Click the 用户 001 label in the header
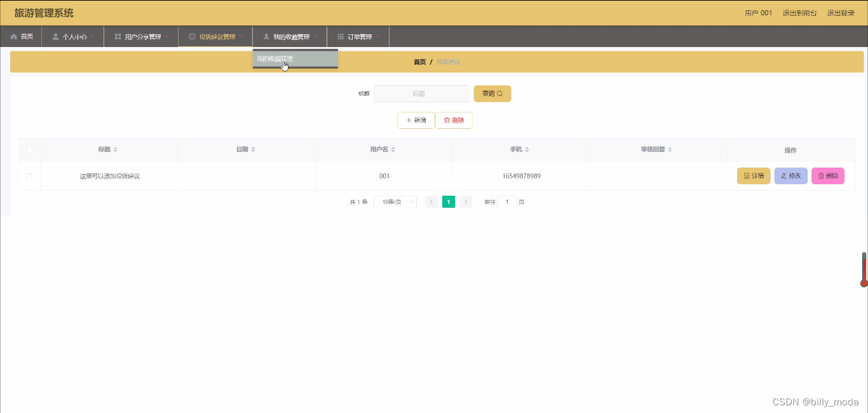This screenshot has width=868, height=413. [x=759, y=13]
